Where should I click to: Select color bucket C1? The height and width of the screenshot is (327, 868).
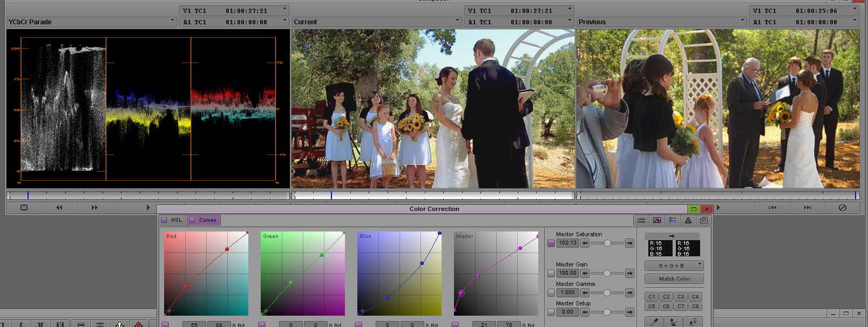[x=652, y=297]
